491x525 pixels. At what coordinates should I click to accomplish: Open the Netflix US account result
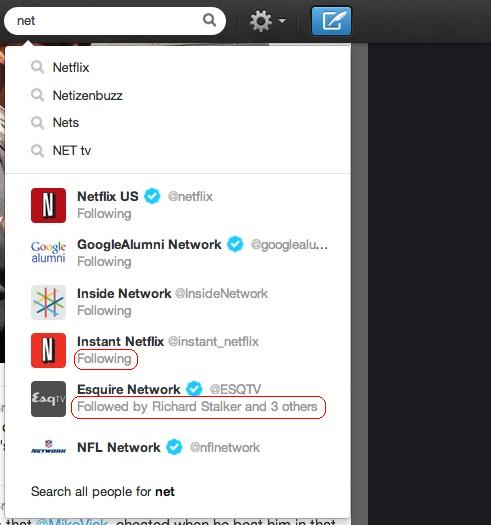click(x=178, y=205)
